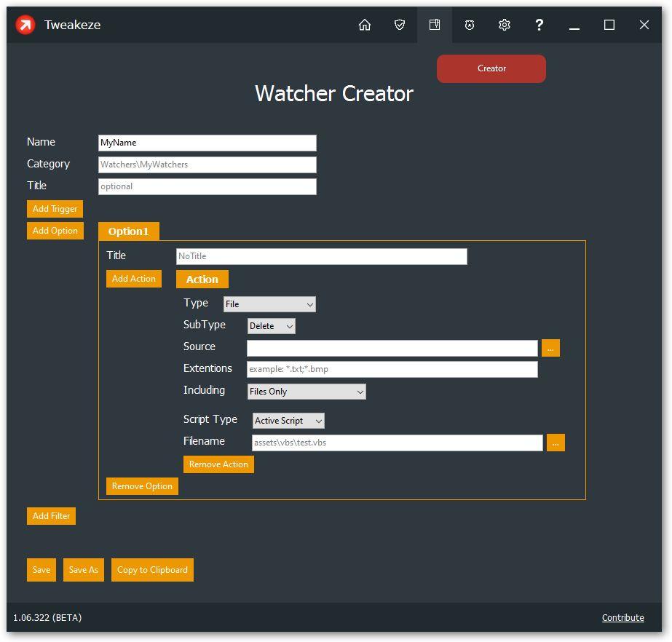Open Settings gear icon
672x642 pixels.
[505, 25]
